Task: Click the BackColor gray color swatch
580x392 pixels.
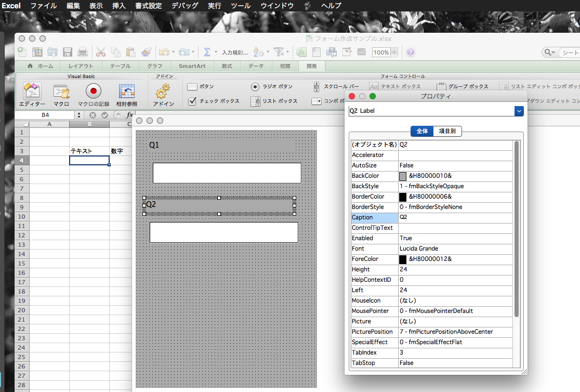Action: point(403,176)
